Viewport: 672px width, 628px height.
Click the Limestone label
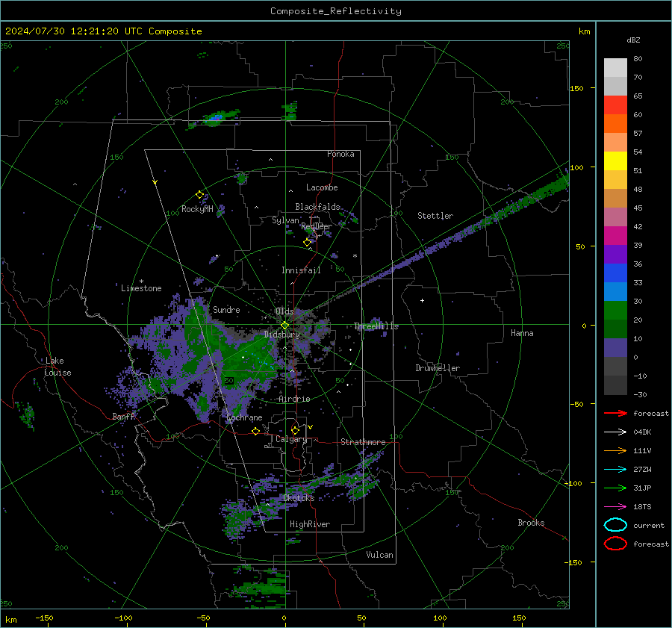141,288
